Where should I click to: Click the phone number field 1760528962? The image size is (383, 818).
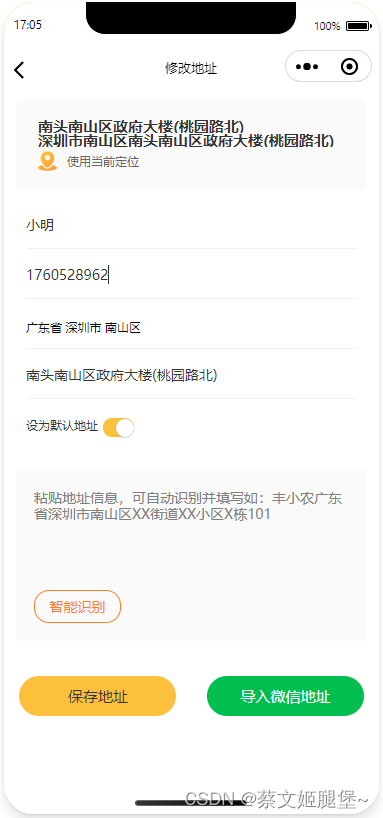point(192,274)
